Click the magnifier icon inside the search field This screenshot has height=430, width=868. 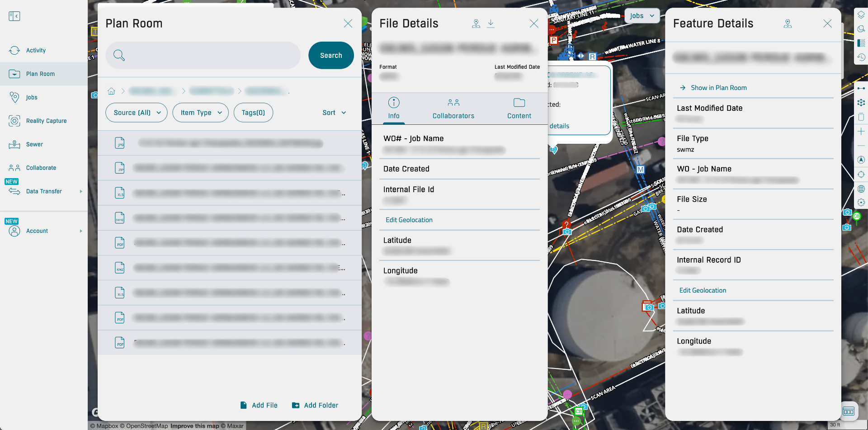tap(119, 55)
